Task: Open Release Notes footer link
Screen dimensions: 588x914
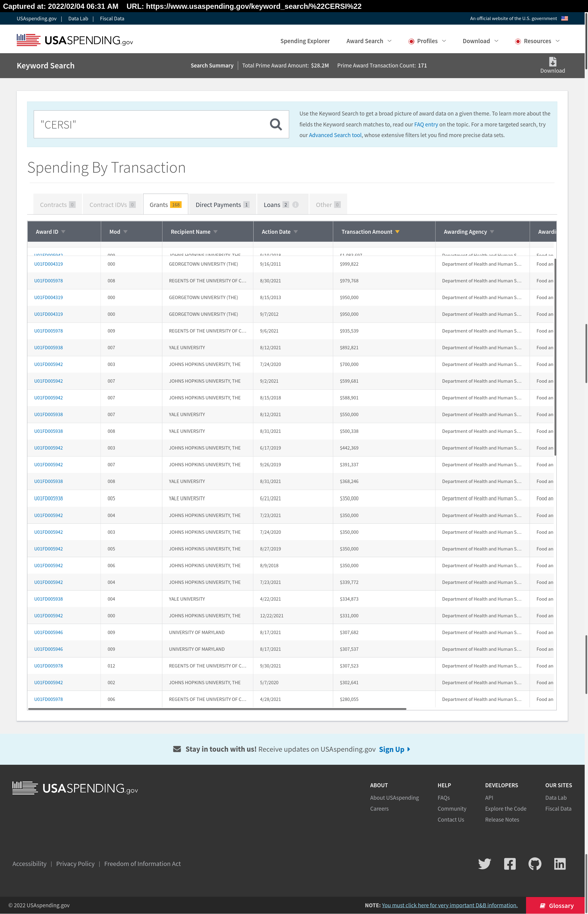Action: (502, 819)
